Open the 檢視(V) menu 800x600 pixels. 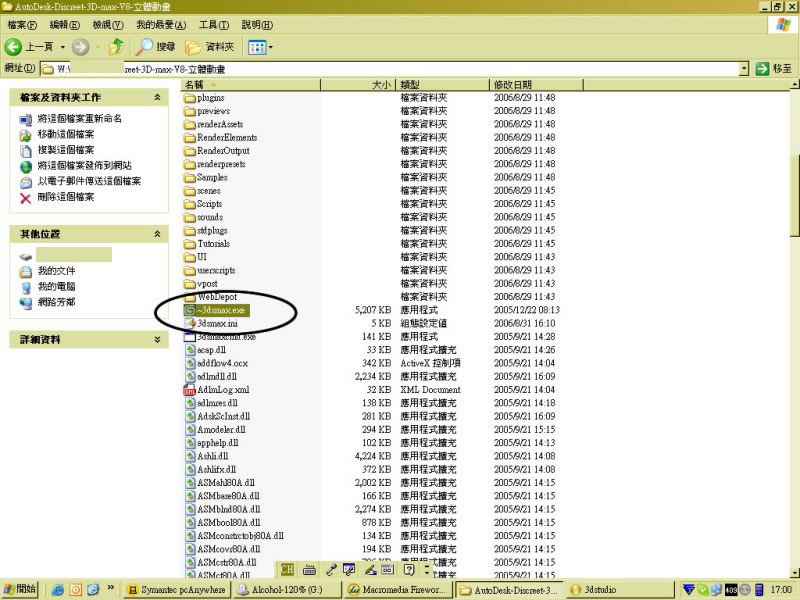[108, 24]
